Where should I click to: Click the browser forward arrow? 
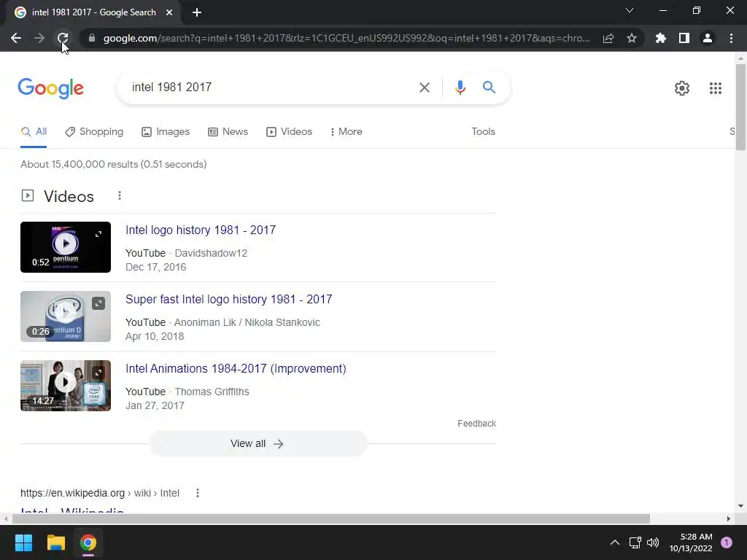pyautogui.click(x=39, y=38)
